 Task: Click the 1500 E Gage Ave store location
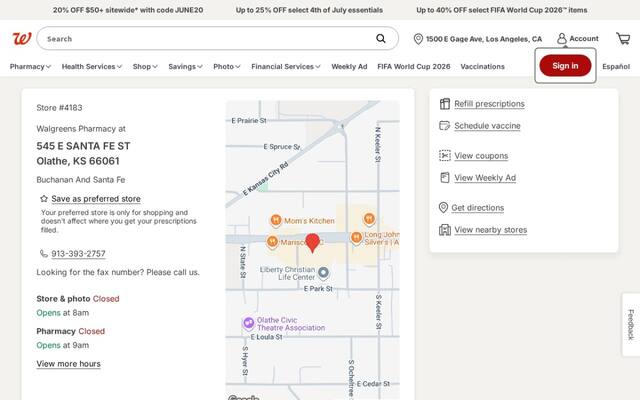pyautogui.click(x=484, y=39)
